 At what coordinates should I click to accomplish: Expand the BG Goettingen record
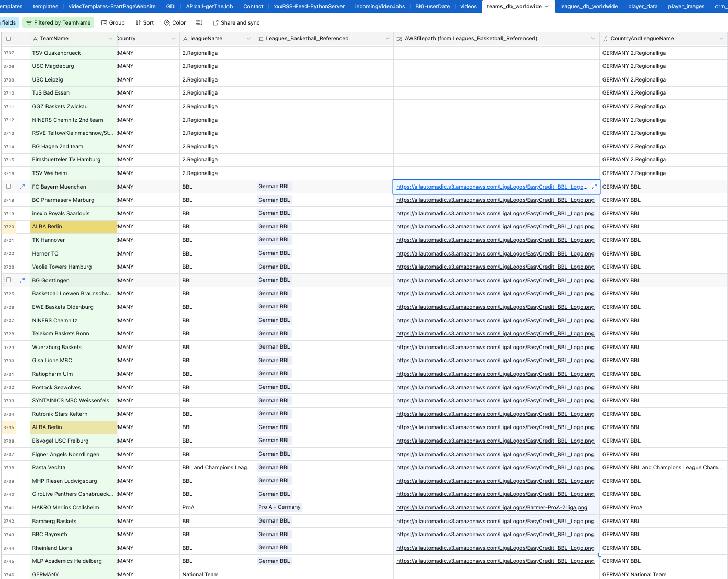[x=22, y=280]
